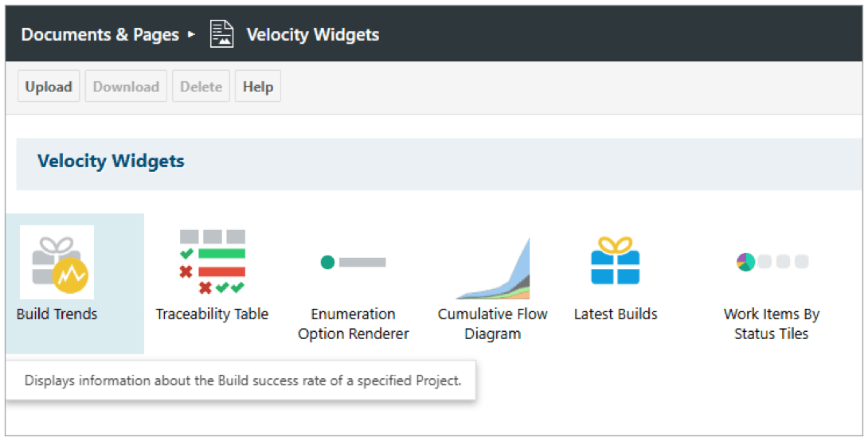This screenshot has height=441, width=868.
Task: Click the Work Items By Status Tiles icon
Action: tap(772, 262)
